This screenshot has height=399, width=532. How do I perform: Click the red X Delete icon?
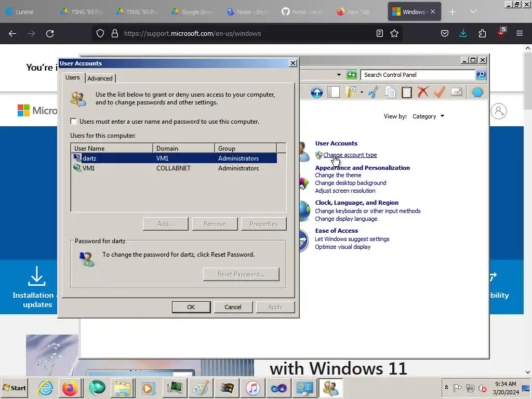point(423,92)
